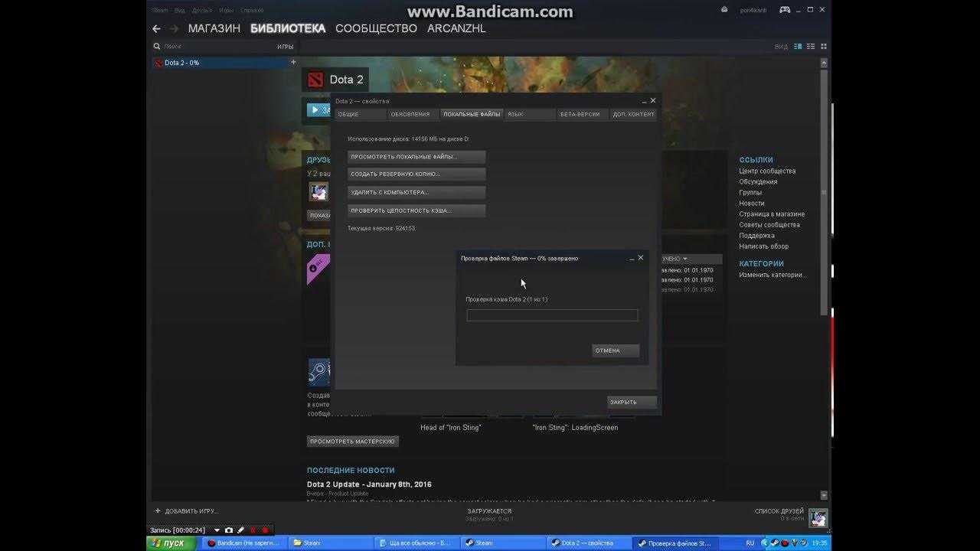Open ARCANZHL profile section

[x=456, y=28]
